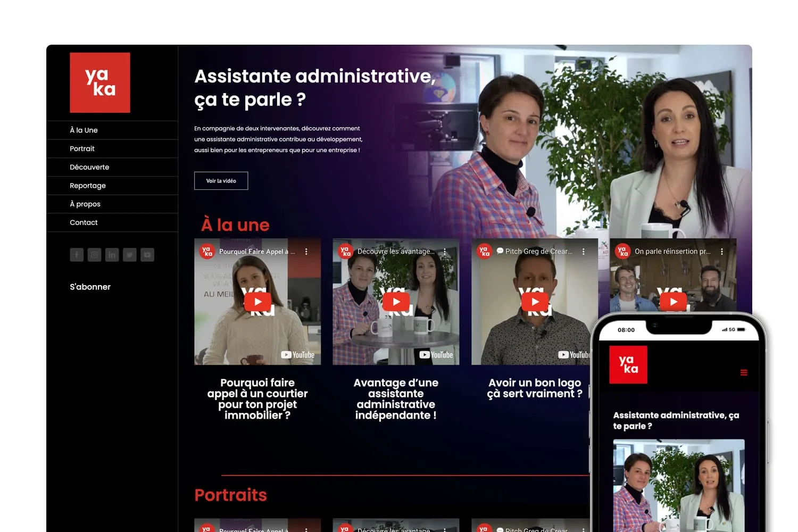The width and height of the screenshot is (798, 532).
Task: Play the 'Pitch Greg de Crear' video
Action: pos(535,302)
